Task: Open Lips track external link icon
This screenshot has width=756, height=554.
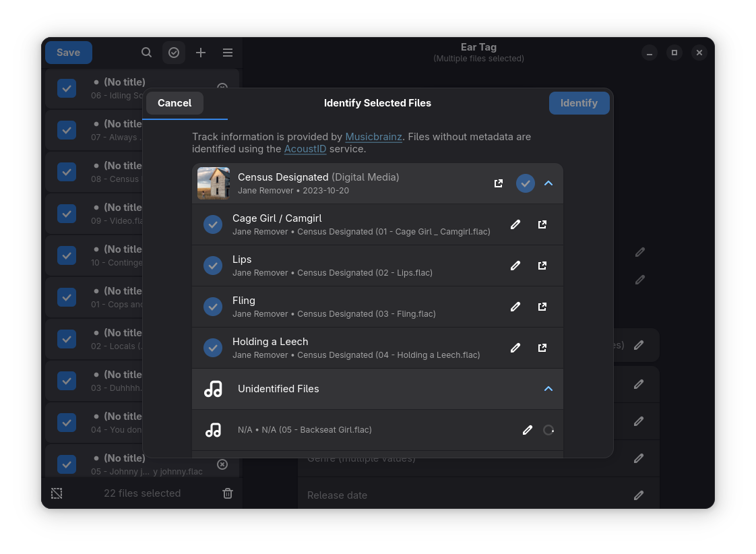Action: tap(542, 266)
